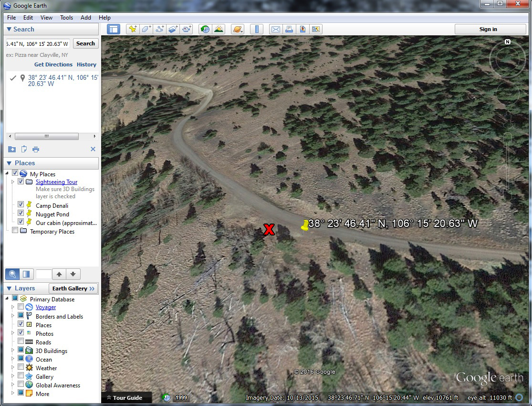Enable the Temporary Places checkbox
Screen dimensions: 532x406
pyautogui.click(x=15, y=230)
